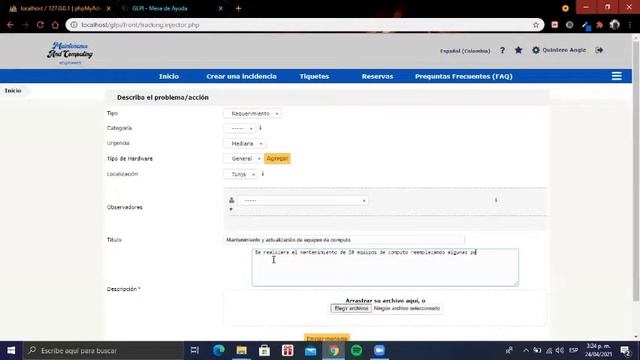
Task: Open a new browser tab
Action: pyautogui.click(x=238, y=8)
